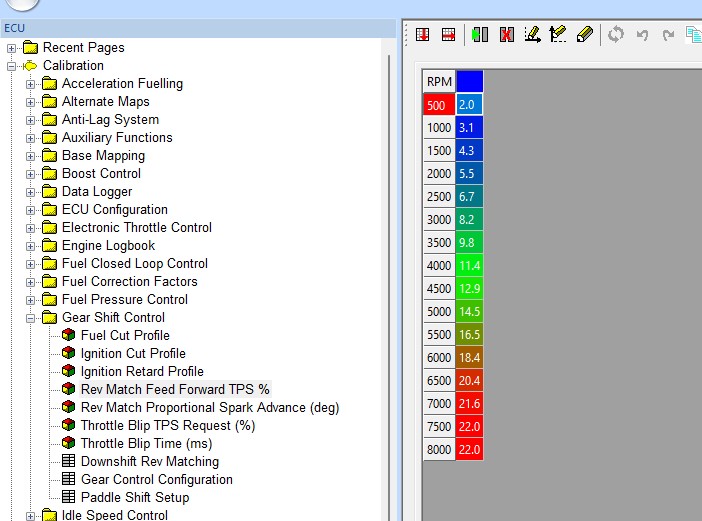Select the 500 RPM row header
The width and height of the screenshot is (702, 521).
(x=438, y=105)
